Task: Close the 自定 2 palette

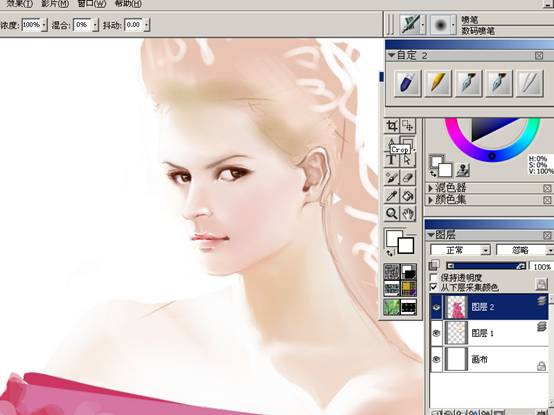Action: click(539, 55)
